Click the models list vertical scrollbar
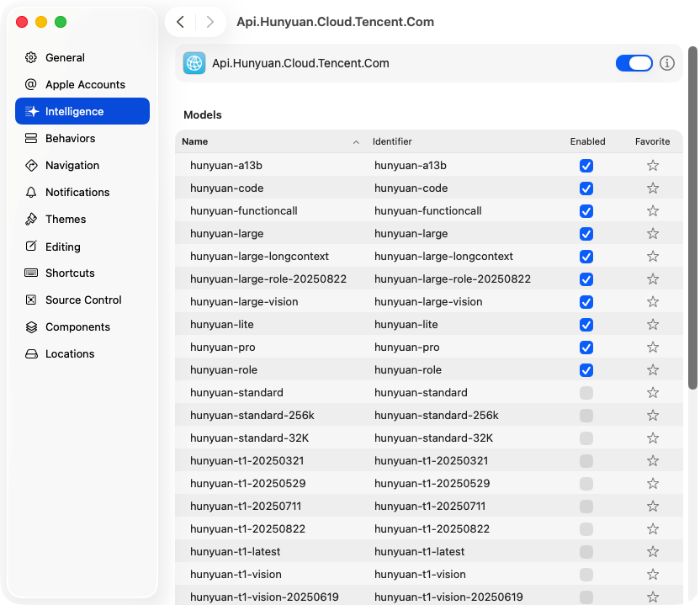700x605 pixels. pos(692,218)
